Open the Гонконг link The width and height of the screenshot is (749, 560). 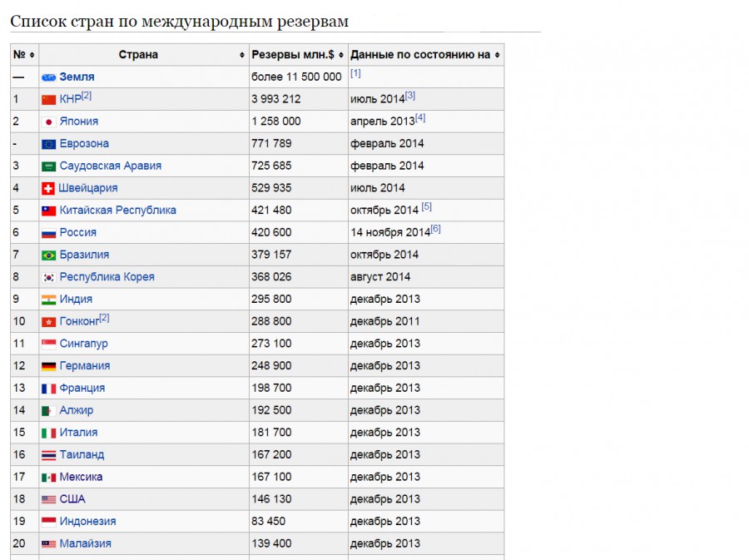click(x=79, y=321)
